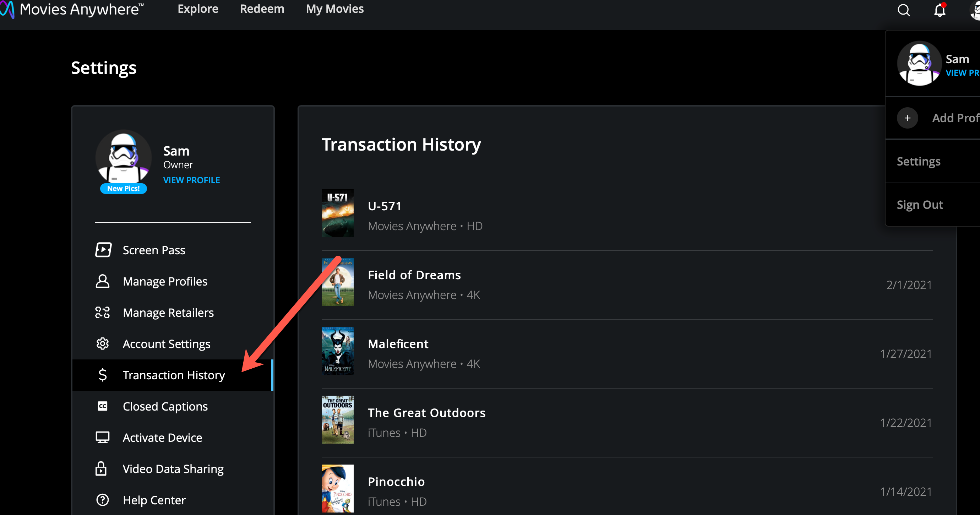Click the Closed Captions CC icon

[102, 406]
